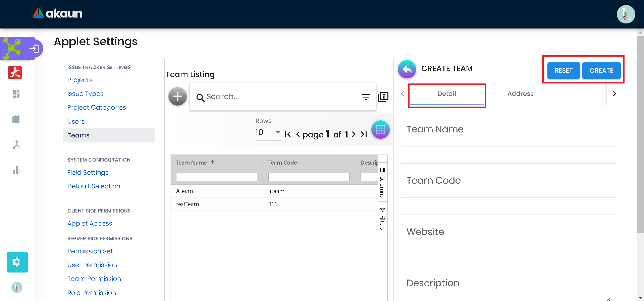Open the Filters side panel
Viewport: 644px width, 301px height.
pyautogui.click(x=382, y=219)
